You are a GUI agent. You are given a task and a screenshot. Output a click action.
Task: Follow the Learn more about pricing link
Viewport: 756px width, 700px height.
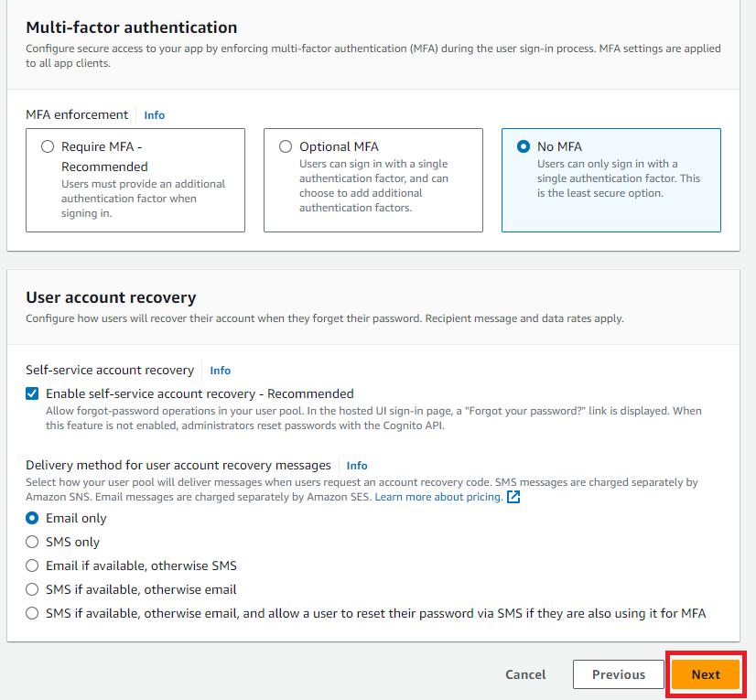437,497
